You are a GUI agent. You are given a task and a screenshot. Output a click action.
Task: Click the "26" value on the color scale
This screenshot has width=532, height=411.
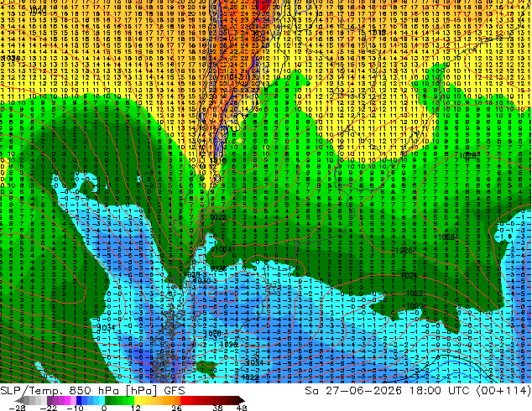pyautogui.click(x=176, y=408)
